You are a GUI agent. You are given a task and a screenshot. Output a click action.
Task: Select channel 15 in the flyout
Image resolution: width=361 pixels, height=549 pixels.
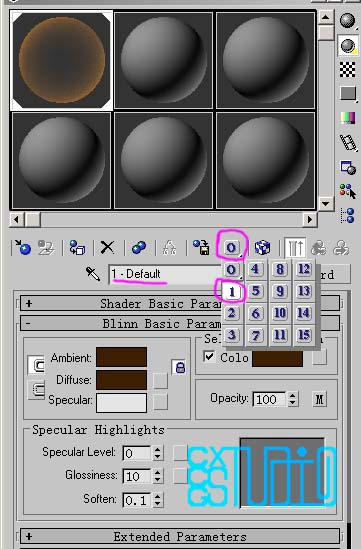point(304,335)
